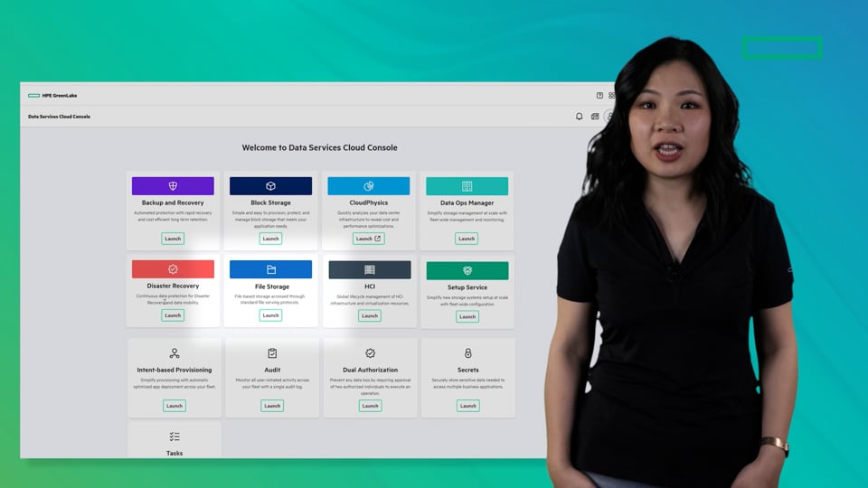Launch the Secrets service
868x488 pixels.
coord(468,406)
